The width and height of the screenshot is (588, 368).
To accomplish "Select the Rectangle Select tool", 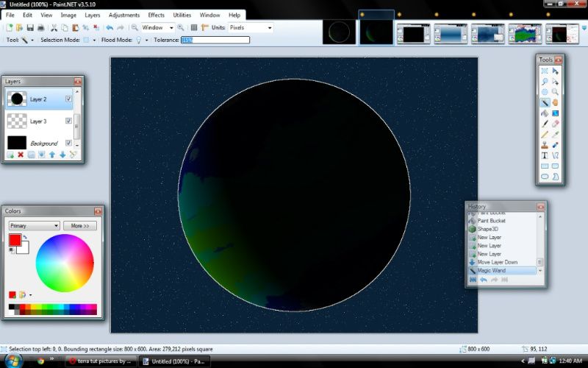I will [545, 71].
